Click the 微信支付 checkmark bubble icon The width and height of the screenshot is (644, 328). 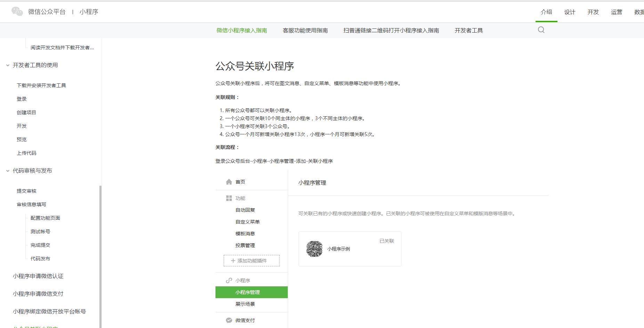pos(229,320)
